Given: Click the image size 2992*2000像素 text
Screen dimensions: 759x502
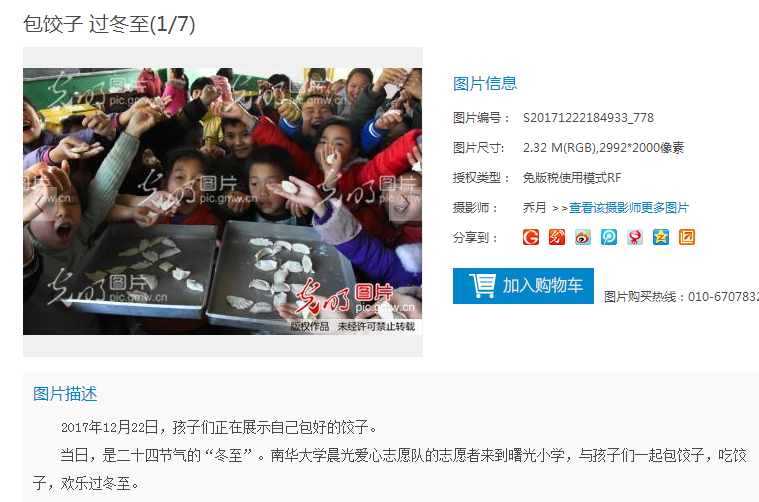Looking at the screenshot, I should coord(641,148).
